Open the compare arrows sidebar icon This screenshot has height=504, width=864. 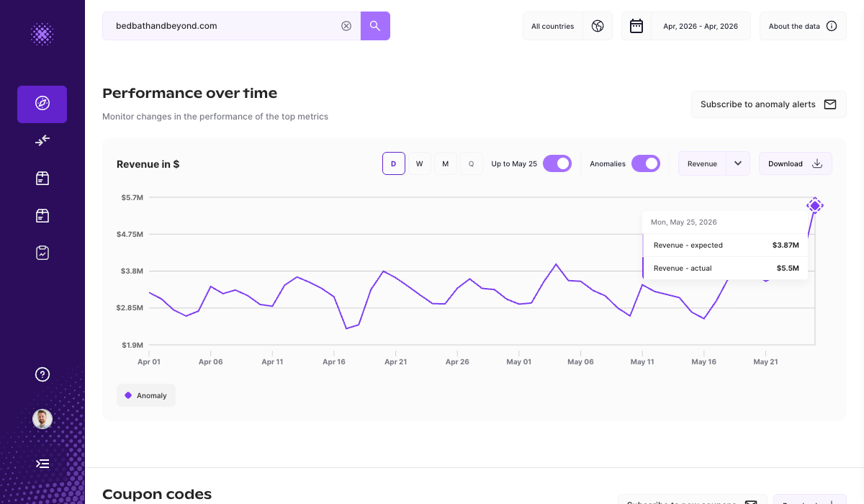coord(42,140)
